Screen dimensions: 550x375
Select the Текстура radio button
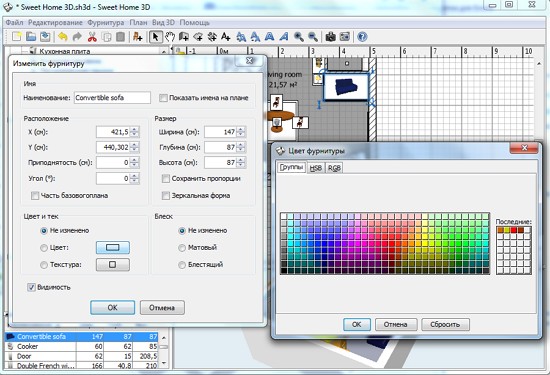pos(44,264)
